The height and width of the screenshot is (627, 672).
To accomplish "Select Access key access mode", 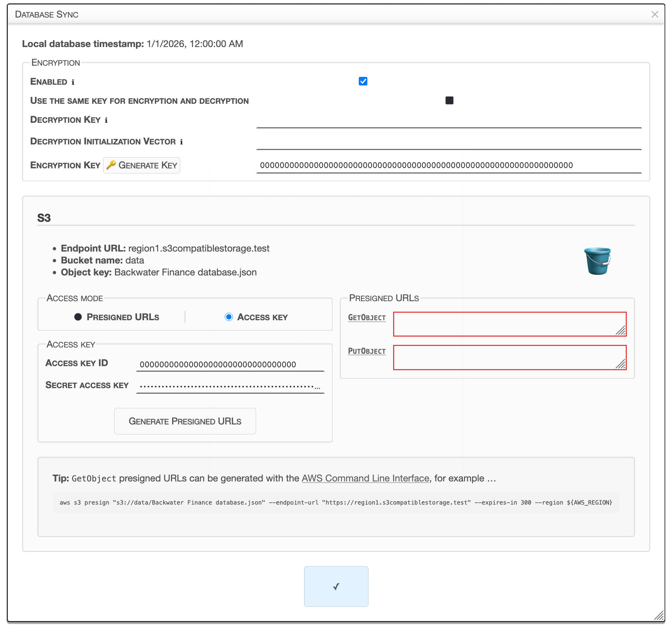I will click(x=229, y=317).
